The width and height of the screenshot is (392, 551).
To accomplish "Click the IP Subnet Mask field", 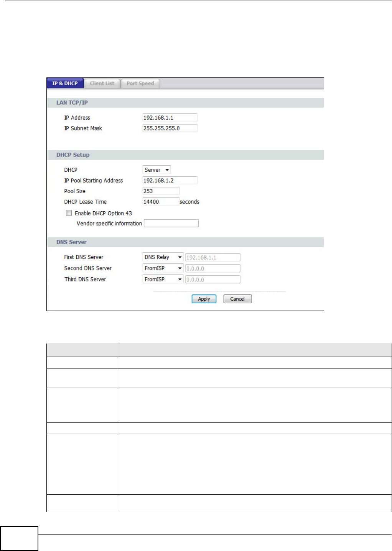I will click(x=170, y=128).
